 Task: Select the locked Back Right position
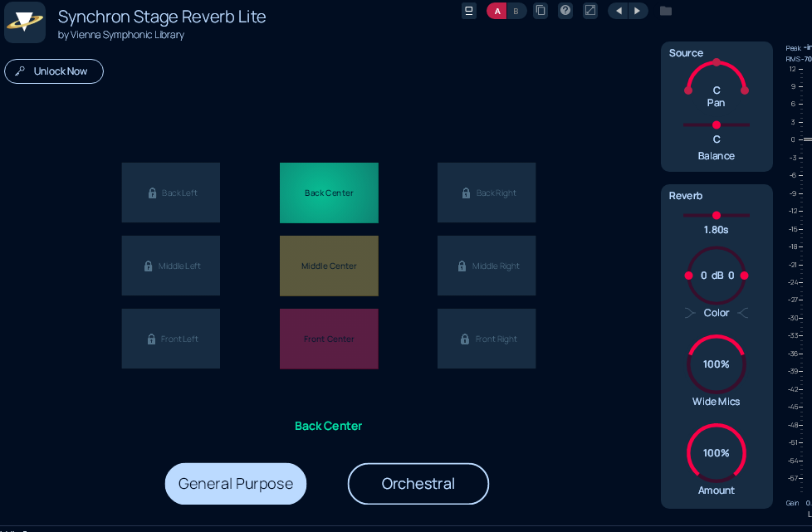point(487,193)
